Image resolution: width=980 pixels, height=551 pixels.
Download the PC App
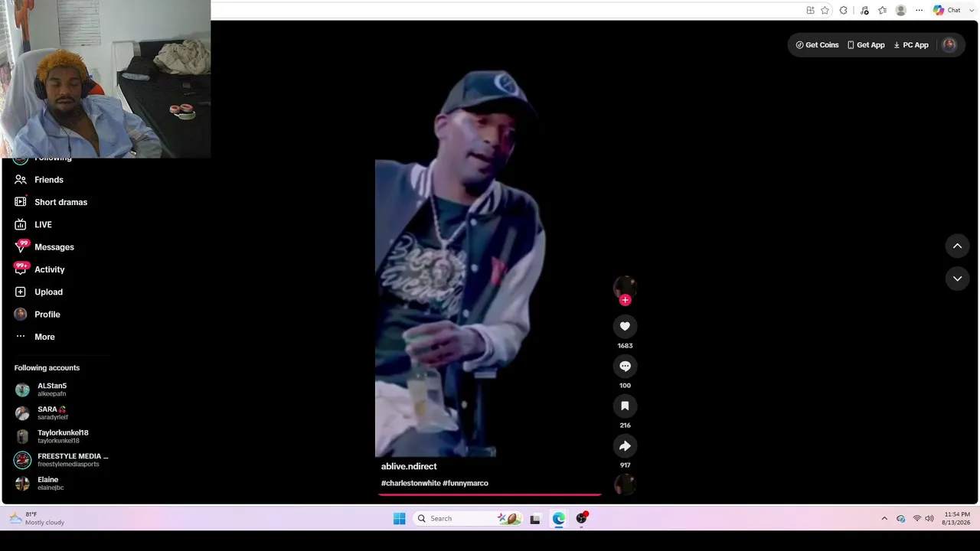pos(911,45)
